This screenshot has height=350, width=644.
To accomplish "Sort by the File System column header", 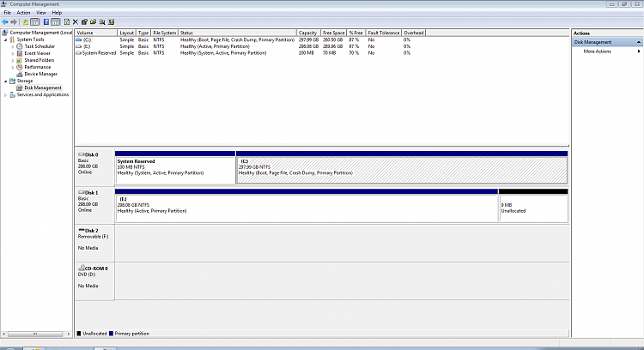I will click(x=164, y=33).
